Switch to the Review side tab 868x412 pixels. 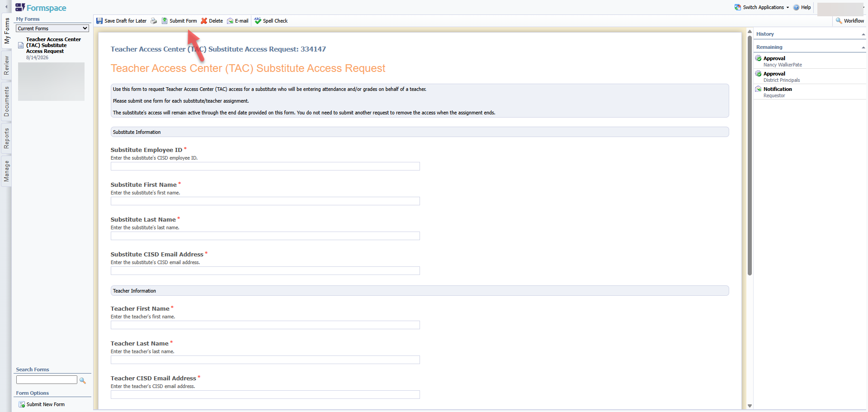pos(6,66)
